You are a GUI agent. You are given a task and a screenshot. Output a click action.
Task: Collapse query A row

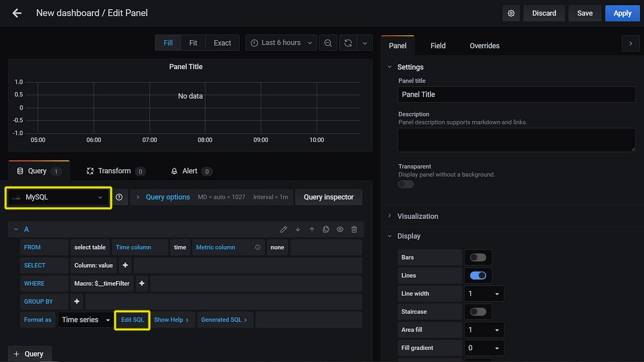[16, 230]
